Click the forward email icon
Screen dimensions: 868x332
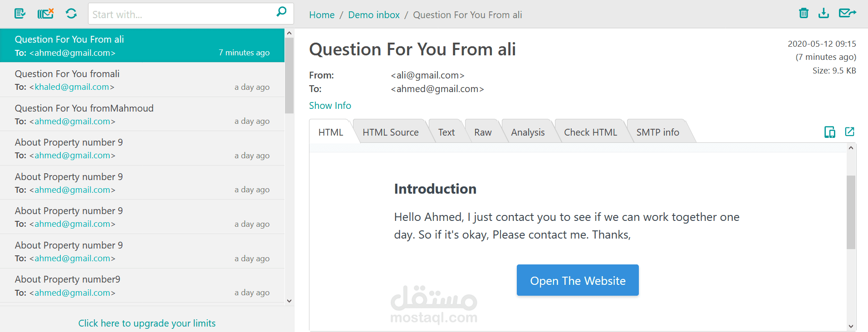[847, 13]
